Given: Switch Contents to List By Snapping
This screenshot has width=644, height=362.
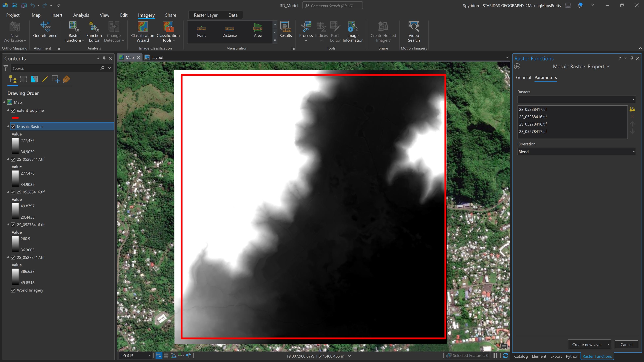Looking at the screenshot, I should coord(56,79).
